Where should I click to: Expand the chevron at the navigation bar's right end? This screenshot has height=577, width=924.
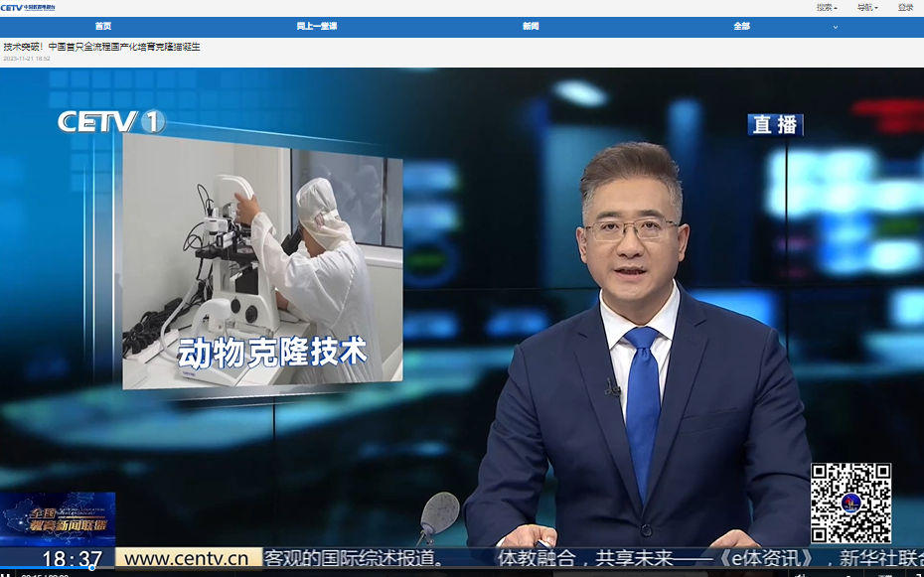(x=835, y=27)
